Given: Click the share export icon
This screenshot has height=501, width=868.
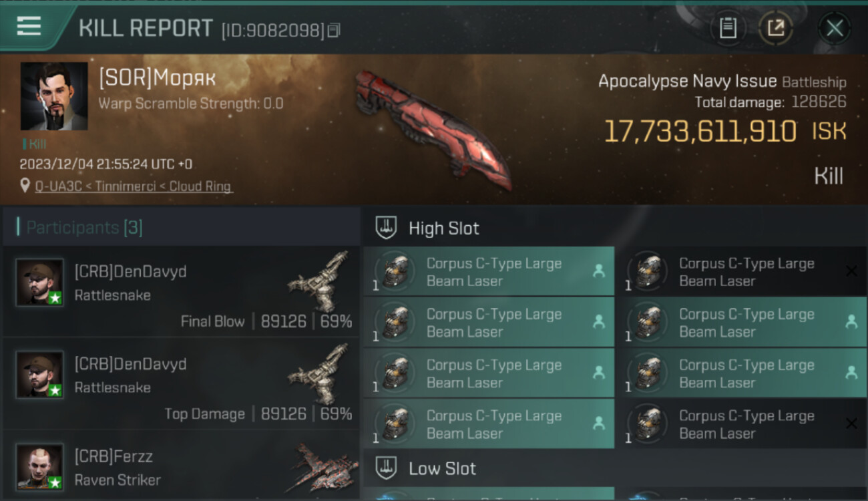Looking at the screenshot, I should click(x=776, y=28).
